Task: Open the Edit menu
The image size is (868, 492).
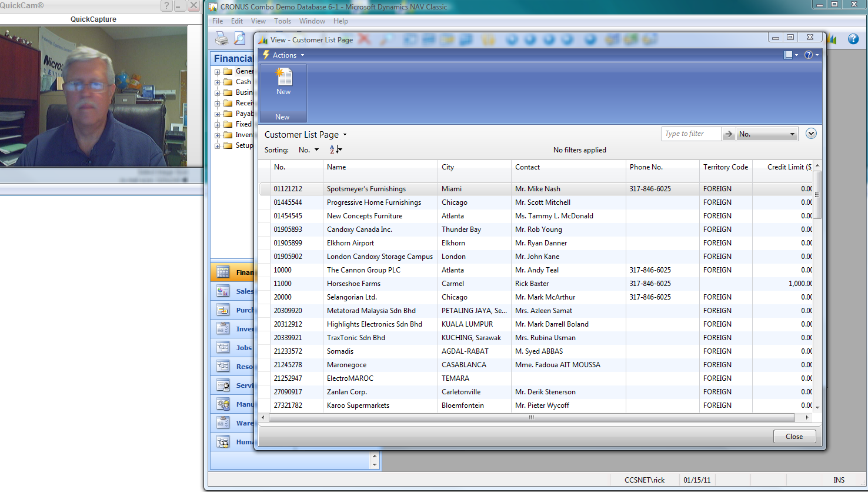Action: (x=237, y=21)
